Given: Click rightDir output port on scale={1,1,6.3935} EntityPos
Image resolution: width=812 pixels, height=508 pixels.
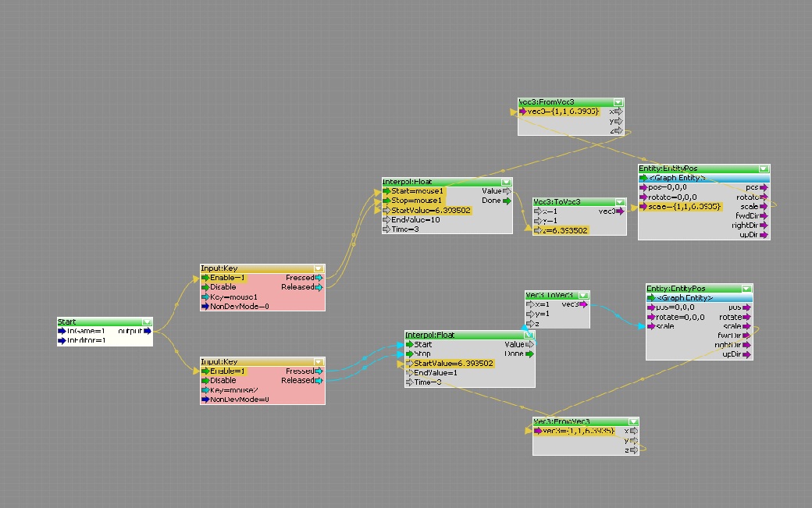Looking at the screenshot, I should 764,226.
